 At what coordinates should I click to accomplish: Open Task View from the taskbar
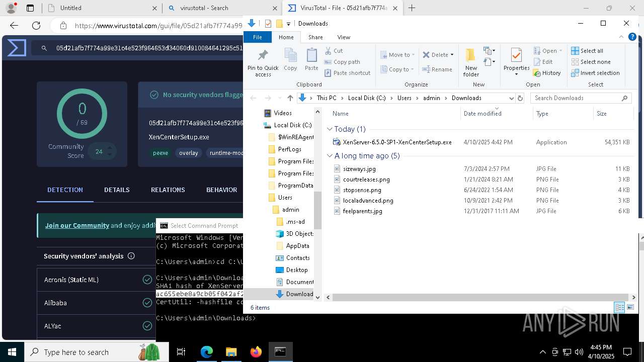[181, 352]
